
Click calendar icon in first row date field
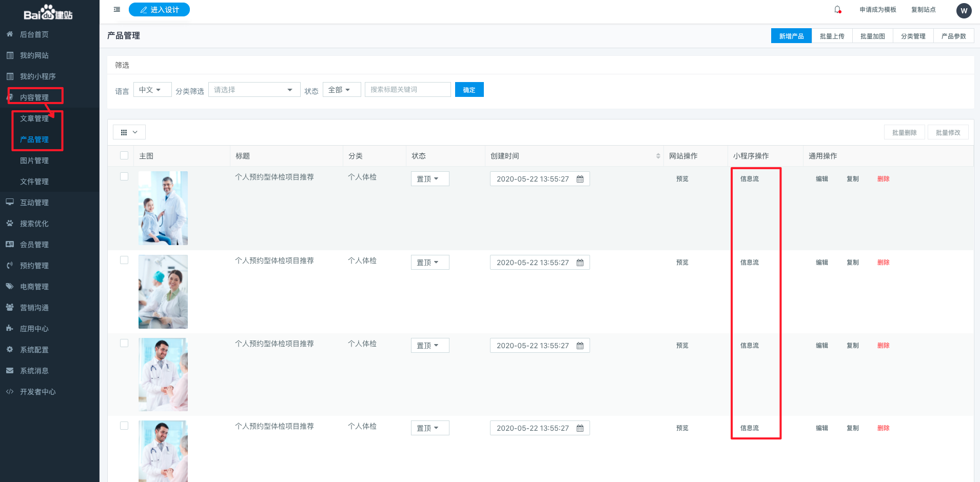click(580, 179)
